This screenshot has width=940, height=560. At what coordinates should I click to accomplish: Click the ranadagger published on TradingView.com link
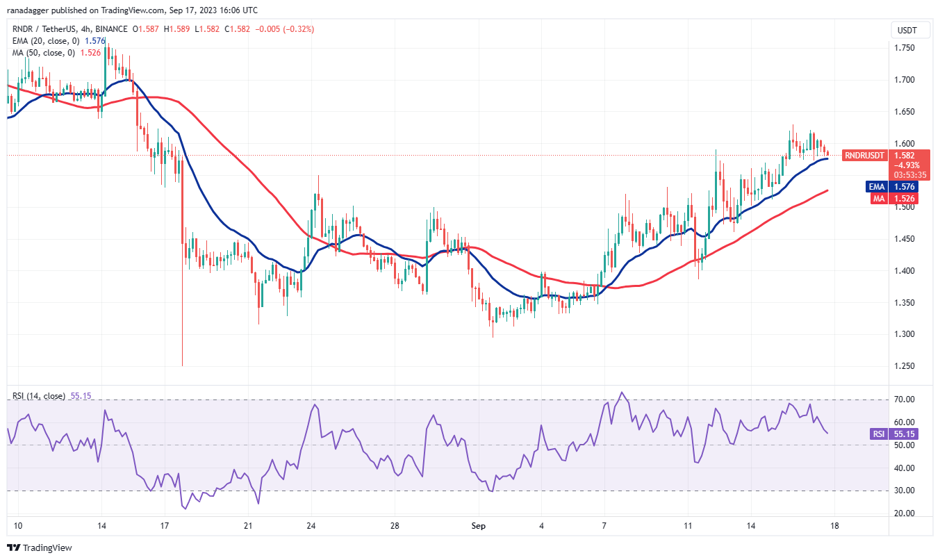[x=132, y=10]
